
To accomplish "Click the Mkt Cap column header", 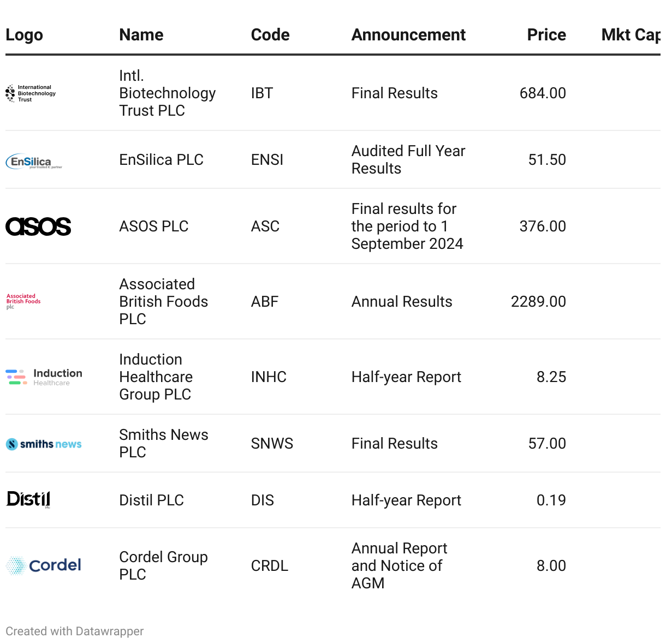I will (x=631, y=35).
